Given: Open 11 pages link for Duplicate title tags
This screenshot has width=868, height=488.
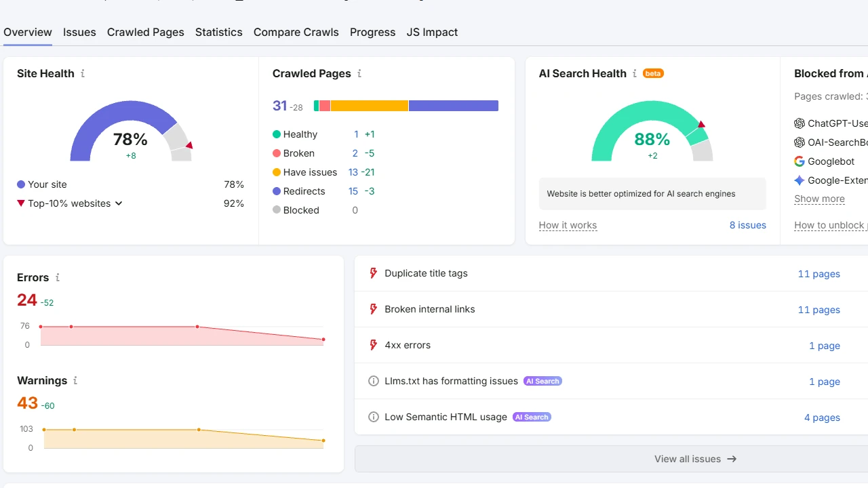Looking at the screenshot, I should 819,274.
